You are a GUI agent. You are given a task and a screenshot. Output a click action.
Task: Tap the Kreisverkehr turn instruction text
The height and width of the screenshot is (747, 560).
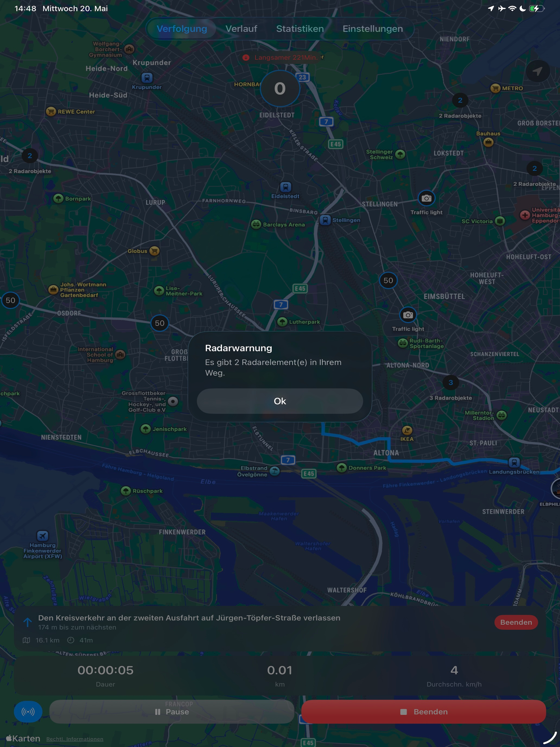[x=189, y=618]
